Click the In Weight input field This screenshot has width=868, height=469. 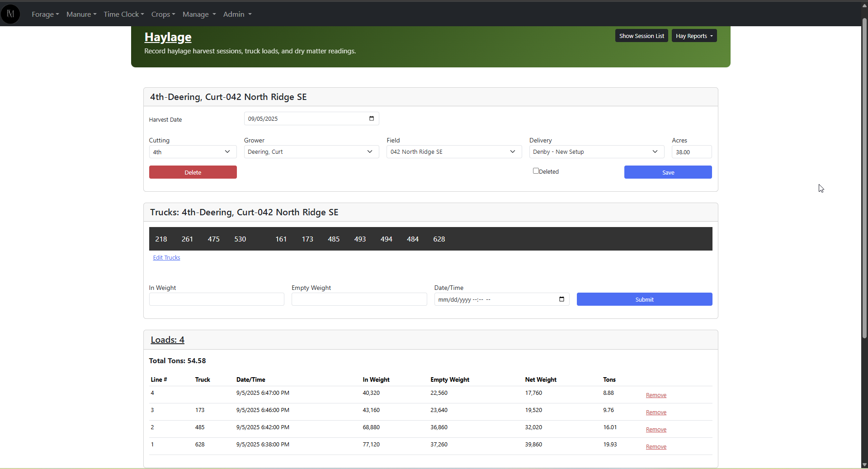coord(217,299)
